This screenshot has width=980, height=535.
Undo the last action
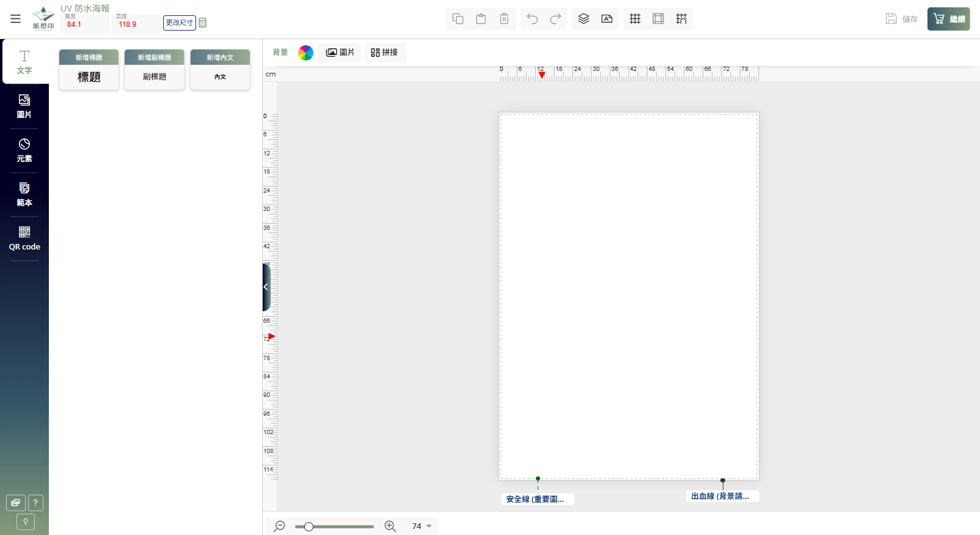(532, 19)
